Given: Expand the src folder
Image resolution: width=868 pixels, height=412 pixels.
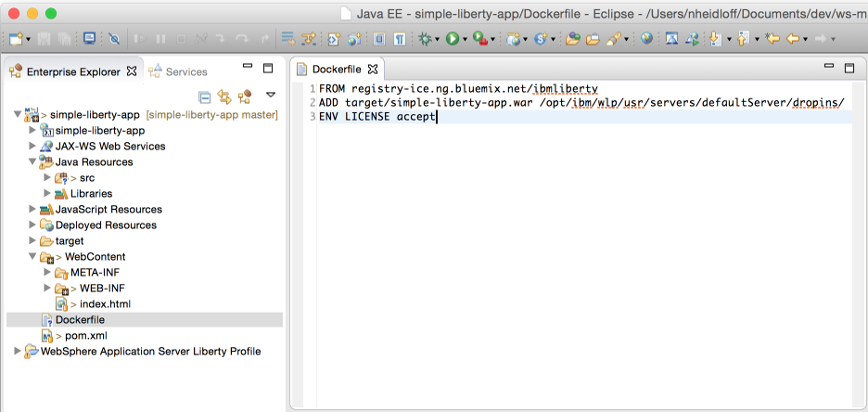Looking at the screenshot, I should click(47, 178).
